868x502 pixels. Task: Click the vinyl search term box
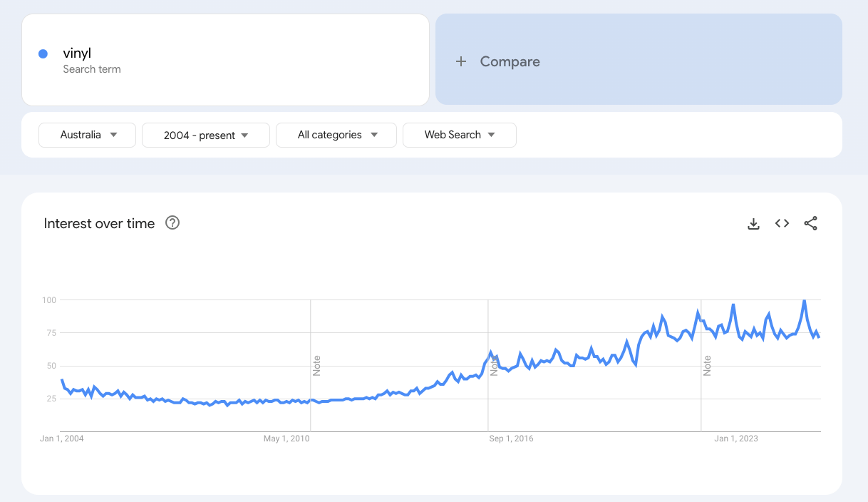click(x=225, y=60)
